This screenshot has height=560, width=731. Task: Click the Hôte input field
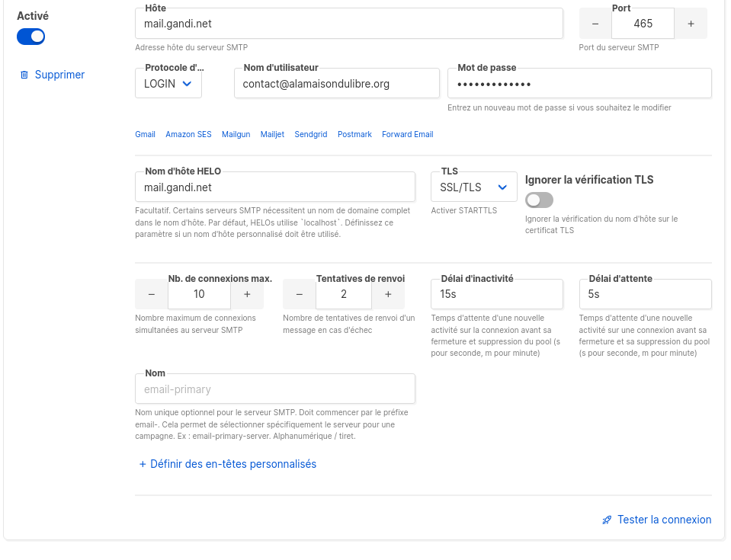click(348, 24)
